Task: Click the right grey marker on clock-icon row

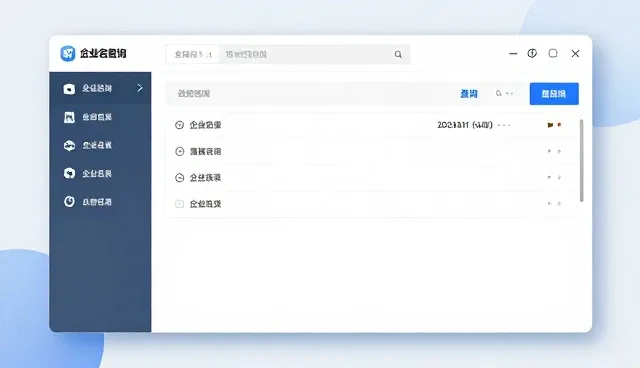Action: 559,177
